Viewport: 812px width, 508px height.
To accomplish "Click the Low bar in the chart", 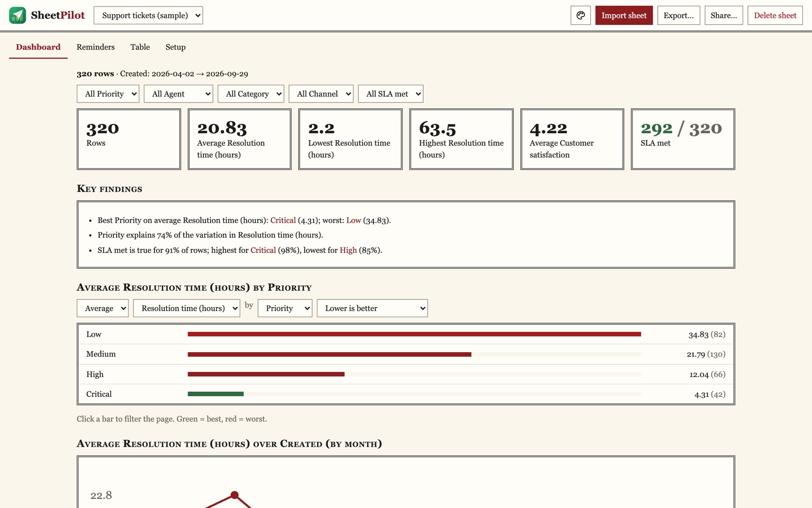I will click(x=414, y=334).
